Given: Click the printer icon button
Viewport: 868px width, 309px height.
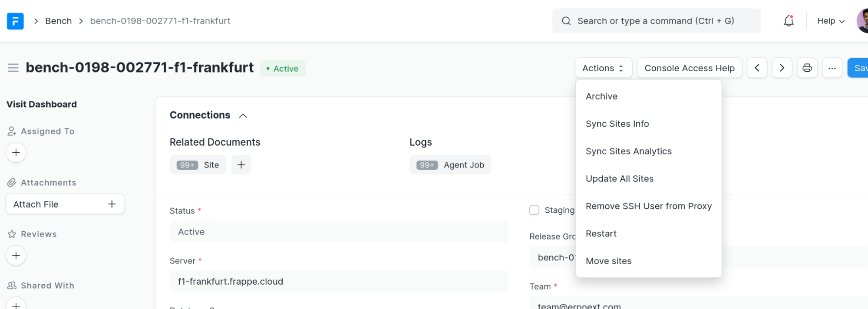Looking at the screenshot, I should (x=807, y=68).
